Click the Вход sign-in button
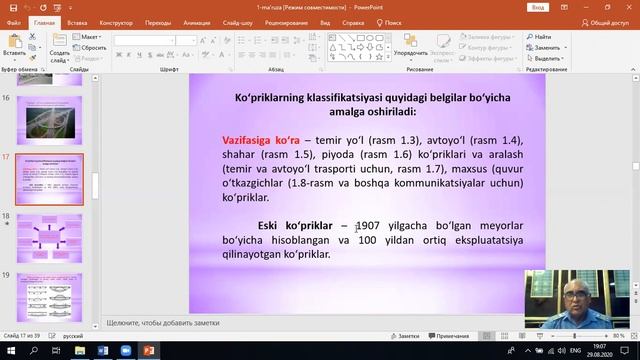 (538, 7)
